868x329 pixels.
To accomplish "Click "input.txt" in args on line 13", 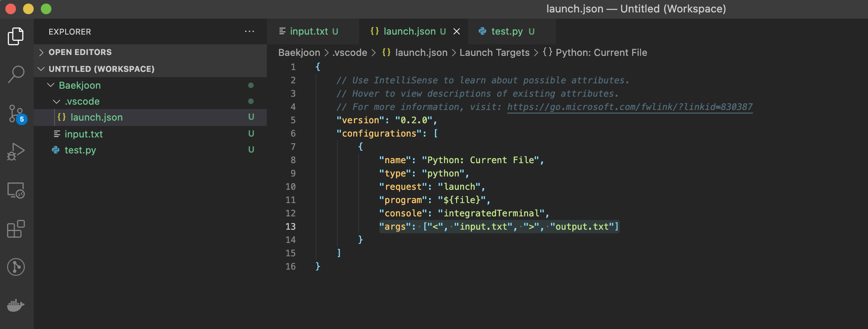I will click(483, 227).
